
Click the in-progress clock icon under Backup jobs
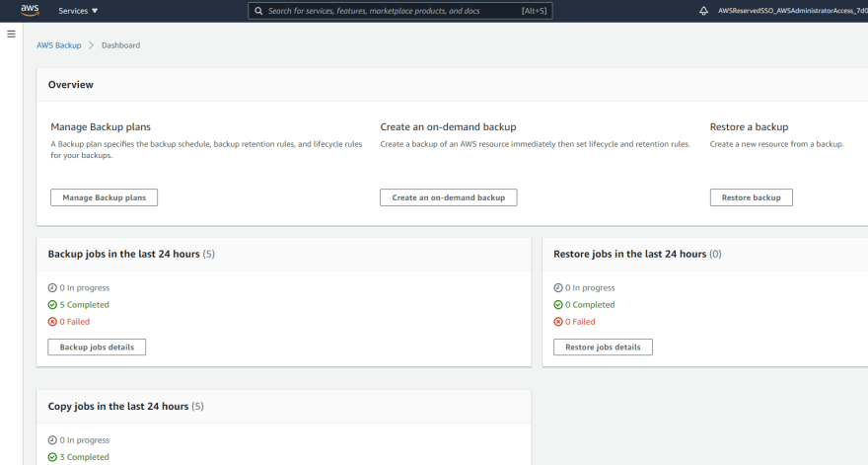pyautogui.click(x=52, y=287)
